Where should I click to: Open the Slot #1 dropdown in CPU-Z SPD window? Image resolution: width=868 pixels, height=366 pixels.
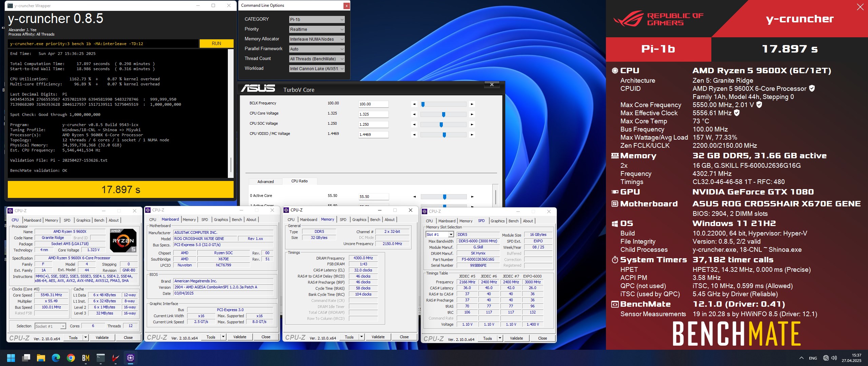pos(439,235)
